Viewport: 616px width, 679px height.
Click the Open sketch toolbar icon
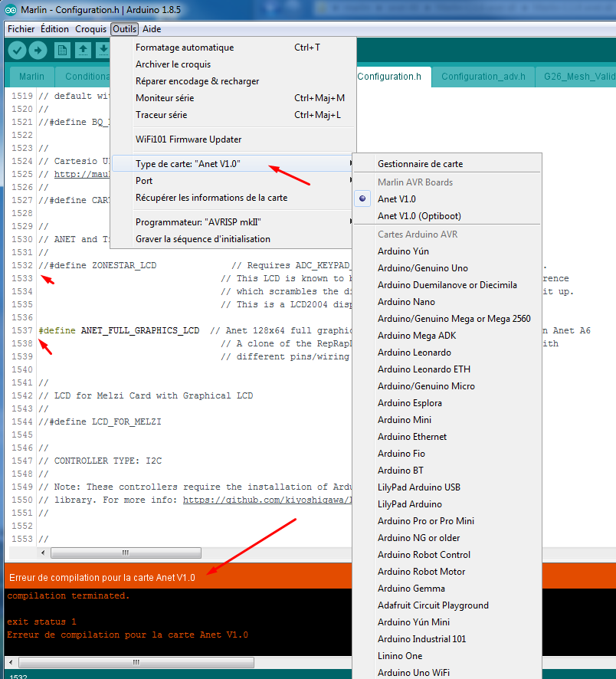[83, 51]
